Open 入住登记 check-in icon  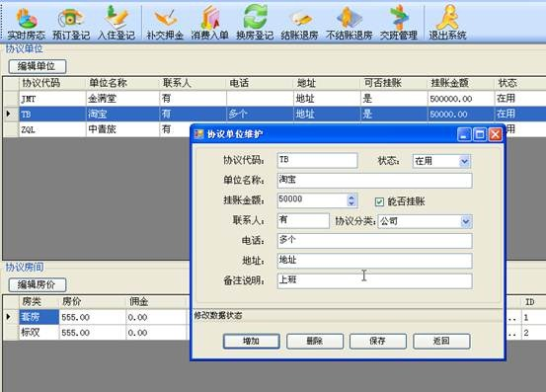click(117, 24)
